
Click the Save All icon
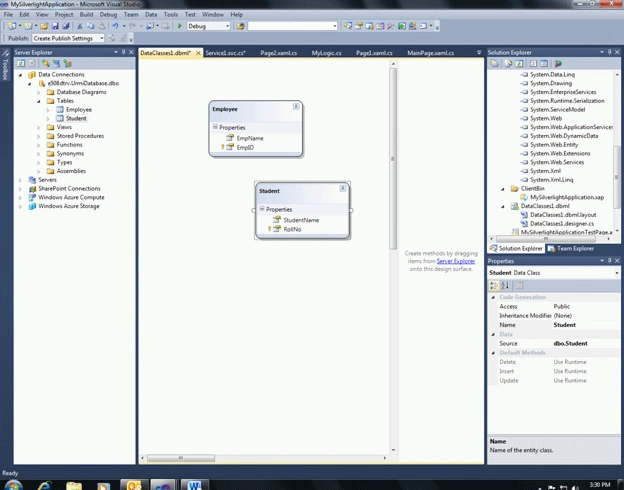(x=66, y=26)
